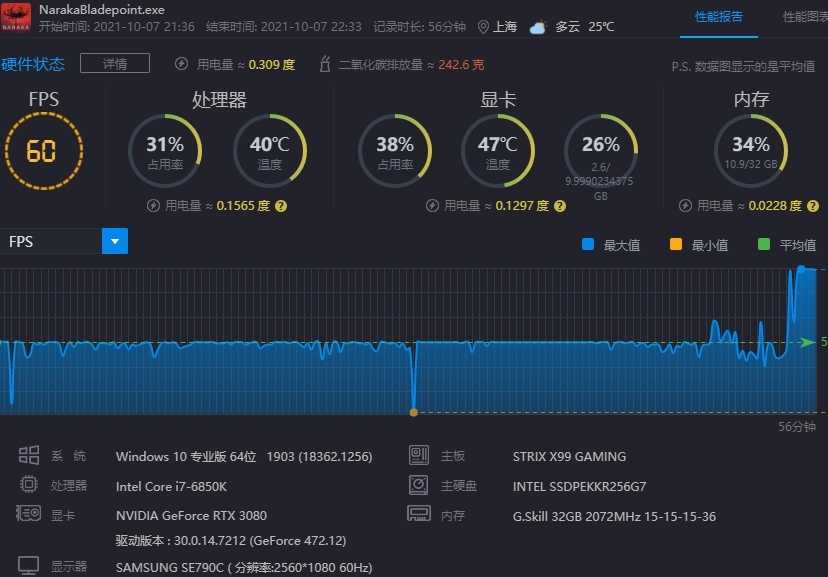Click the power icon beside 0.0228 度
Screen dimensions: 828x577
click(685, 205)
